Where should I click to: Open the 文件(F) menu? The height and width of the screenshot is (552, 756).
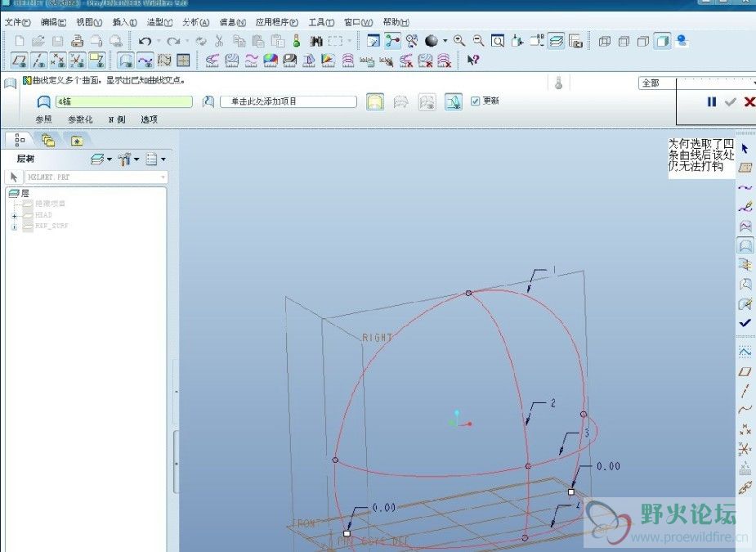coord(18,22)
